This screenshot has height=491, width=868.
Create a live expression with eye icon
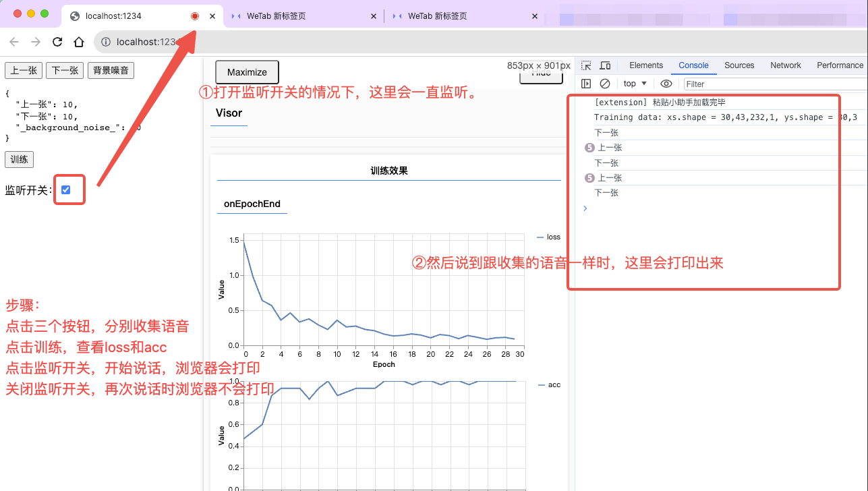pyautogui.click(x=666, y=84)
